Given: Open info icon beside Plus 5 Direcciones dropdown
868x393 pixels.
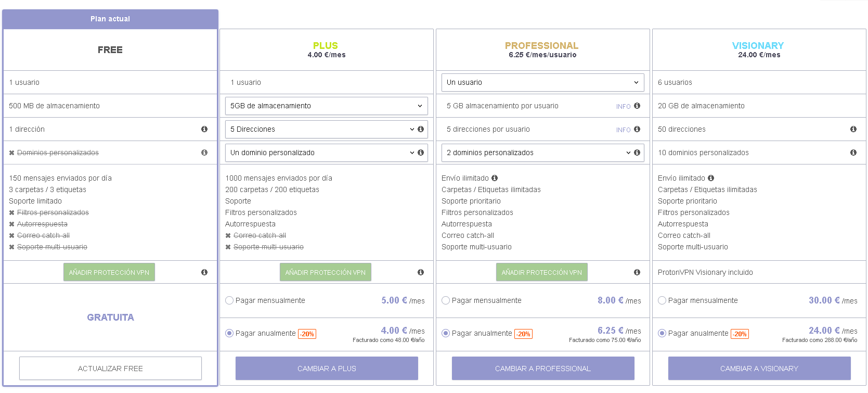Looking at the screenshot, I should click(x=421, y=129).
